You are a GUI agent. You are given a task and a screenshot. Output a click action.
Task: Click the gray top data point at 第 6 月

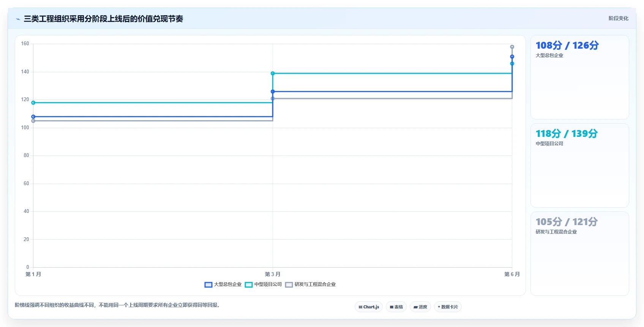click(x=512, y=47)
